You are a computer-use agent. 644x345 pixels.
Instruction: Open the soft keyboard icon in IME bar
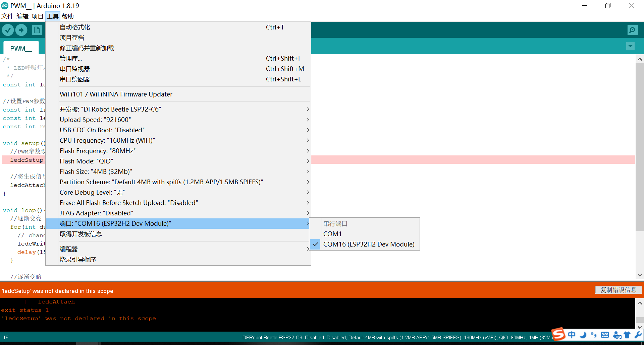tap(605, 335)
